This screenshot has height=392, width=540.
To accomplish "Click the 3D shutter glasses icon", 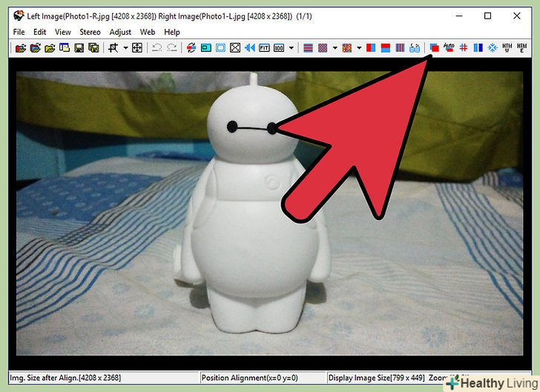I will click(415, 48).
